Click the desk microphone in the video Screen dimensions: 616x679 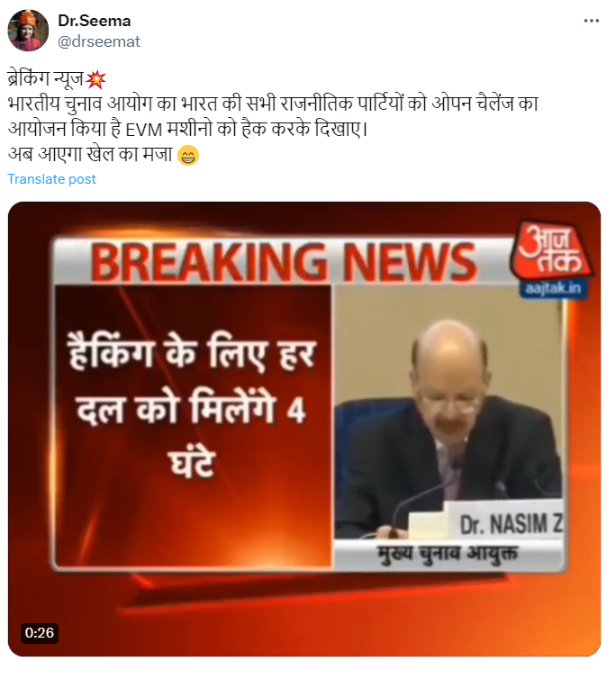pyautogui.click(x=422, y=499)
